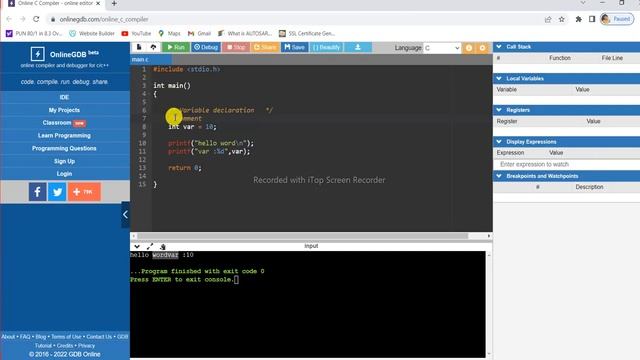Click the console input header label
Viewport: 640px width, 360px height.
pos(311,246)
